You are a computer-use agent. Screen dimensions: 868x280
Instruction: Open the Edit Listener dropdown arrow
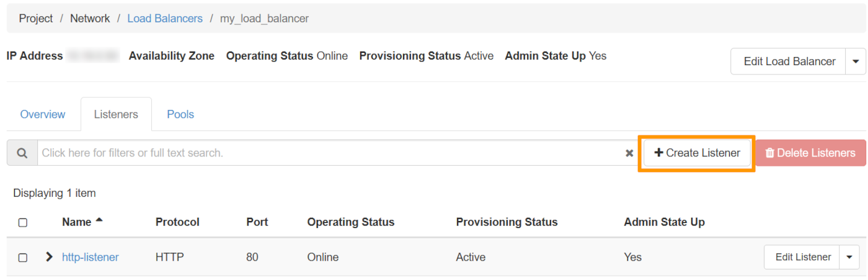[849, 257]
